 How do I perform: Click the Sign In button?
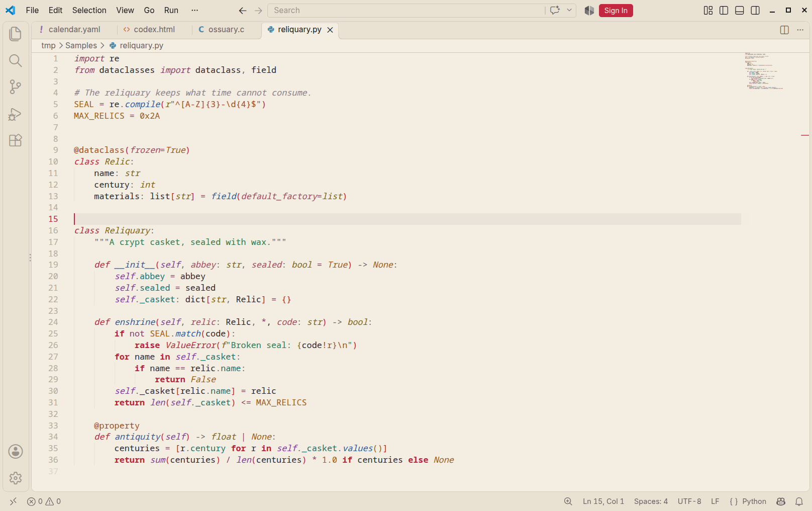[x=616, y=11]
